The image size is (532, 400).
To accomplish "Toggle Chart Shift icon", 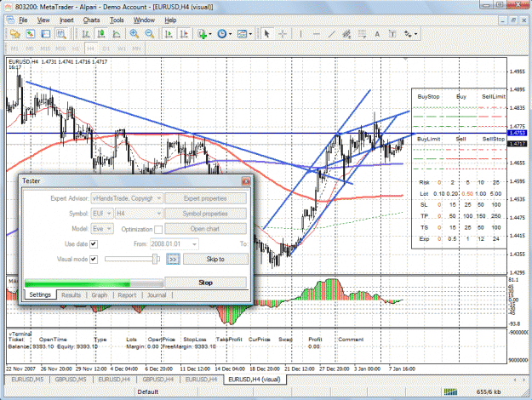I will (x=184, y=34).
